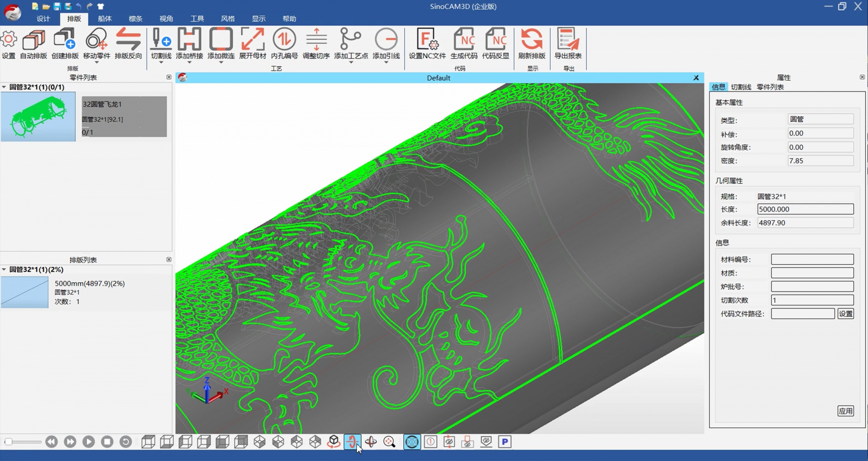
Task: Click the simulation progress slider at bottom left
Action: [x=23, y=442]
